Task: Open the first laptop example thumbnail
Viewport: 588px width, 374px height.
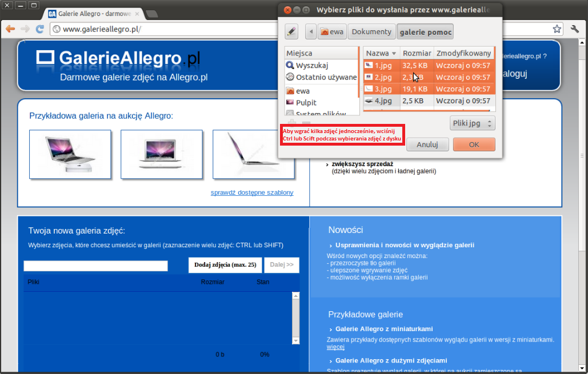Action: pyautogui.click(x=70, y=154)
